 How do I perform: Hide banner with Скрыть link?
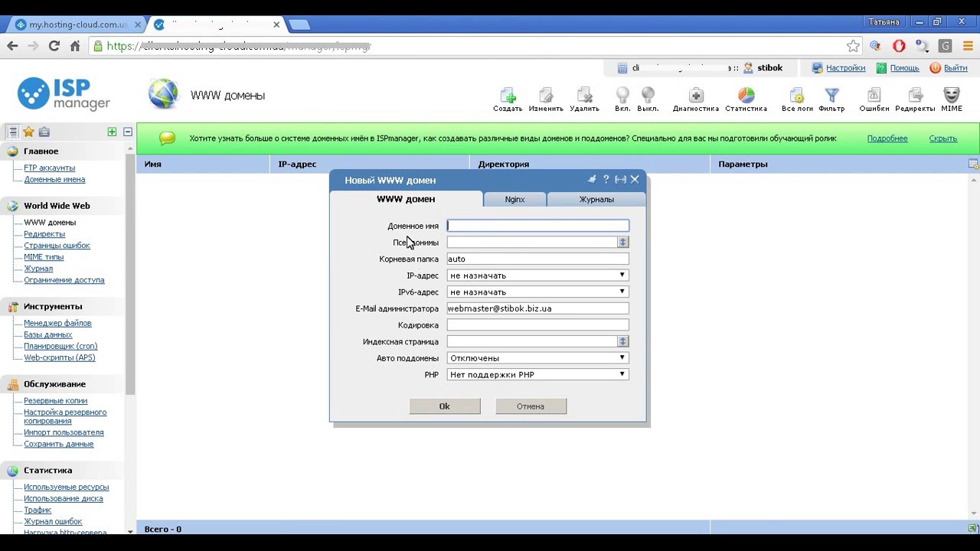(x=943, y=139)
